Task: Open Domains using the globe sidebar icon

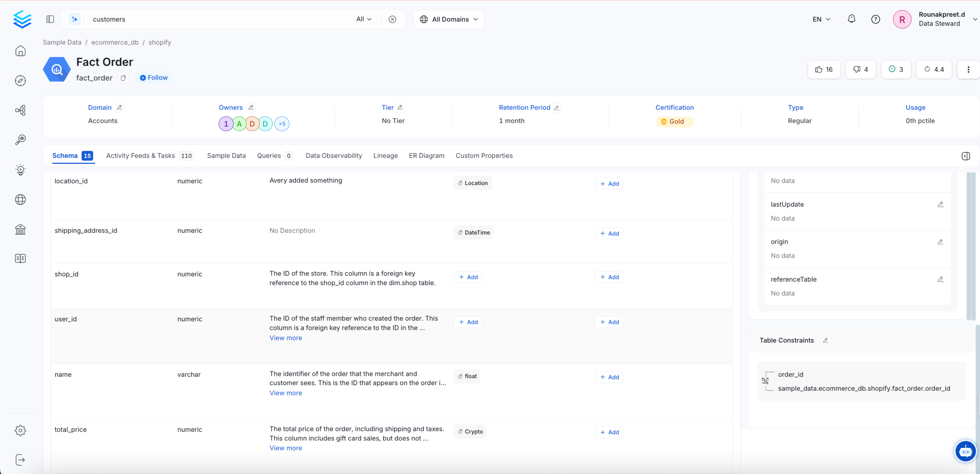Action: pos(20,199)
